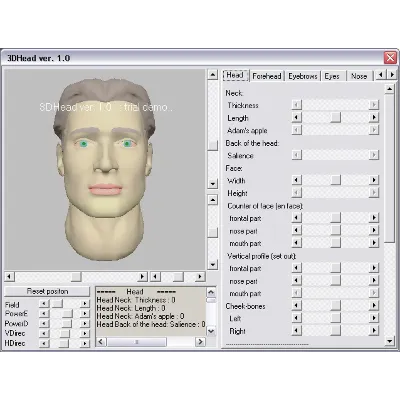Select the Eyes tab
The height and width of the screenshot is (400, 400).
(332, 76)
